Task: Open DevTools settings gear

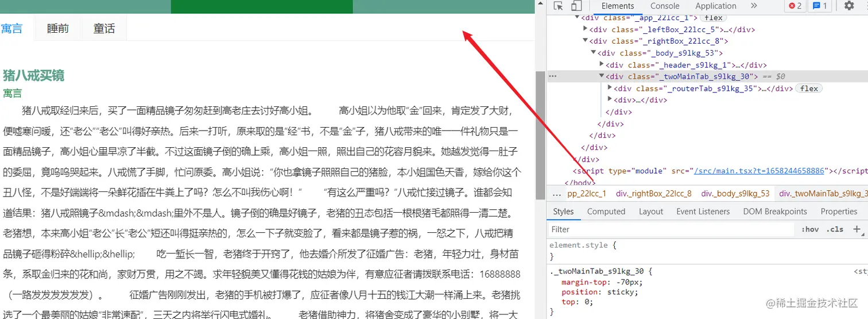Action: coord(849,6)
